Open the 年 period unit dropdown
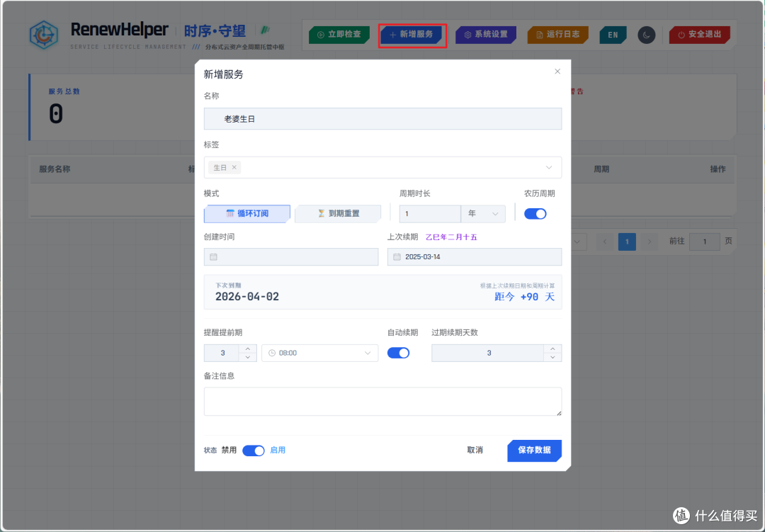The height and width of the screenshot is (532, 765). click(x=483, y=214)
